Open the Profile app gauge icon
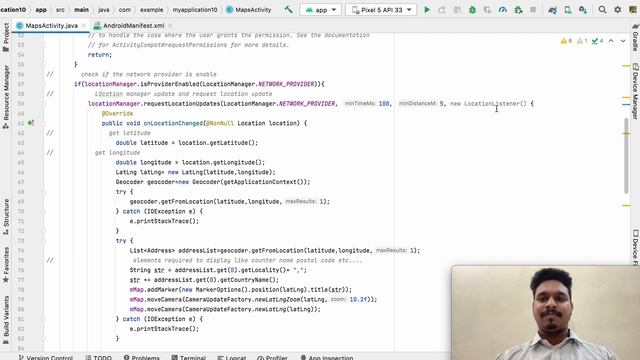Image resolution: width=640 pixels, height=360 pixels. [x=502, y=9]
